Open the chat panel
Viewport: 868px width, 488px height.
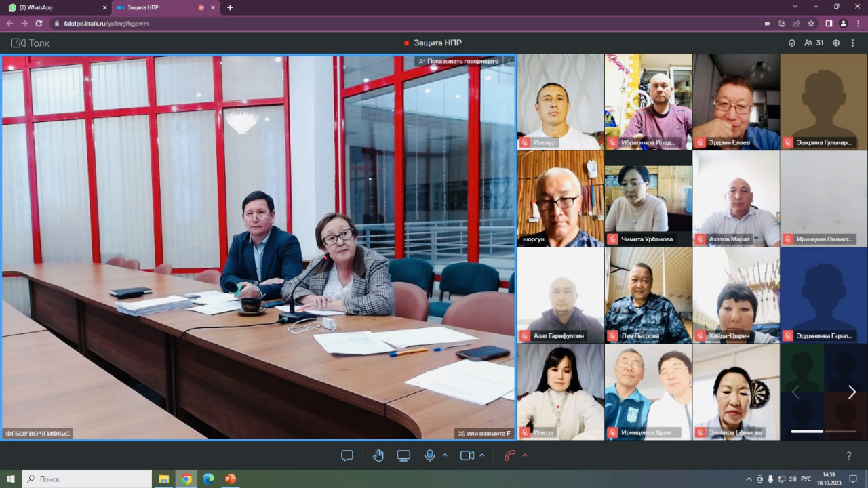click(347, 455)
